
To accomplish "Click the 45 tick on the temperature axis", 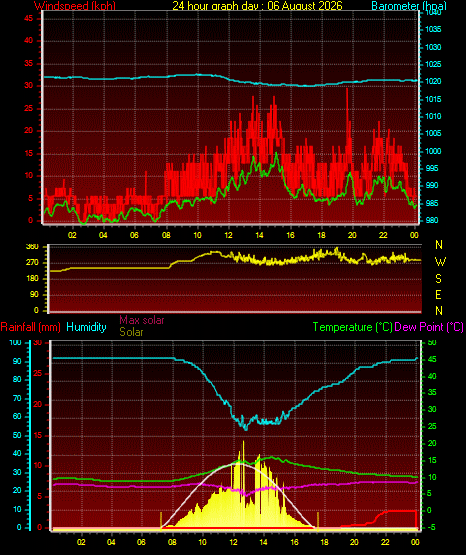I will 432,360.
